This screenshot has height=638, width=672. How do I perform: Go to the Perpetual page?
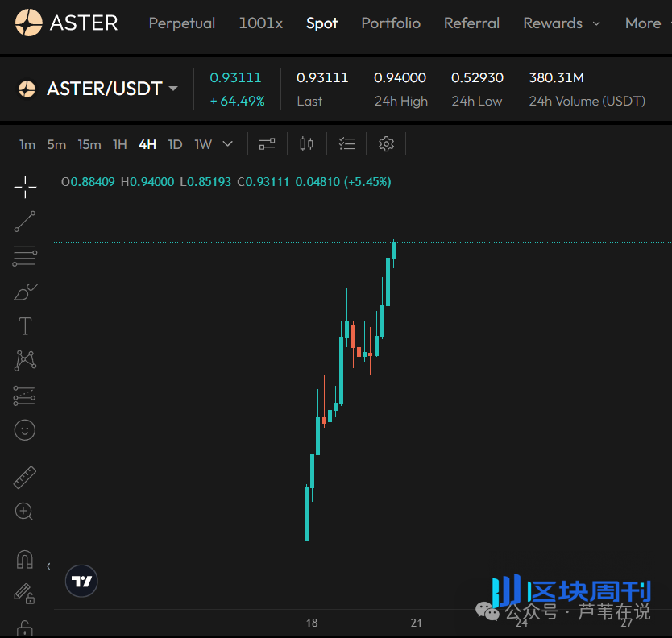pos(182,23)
